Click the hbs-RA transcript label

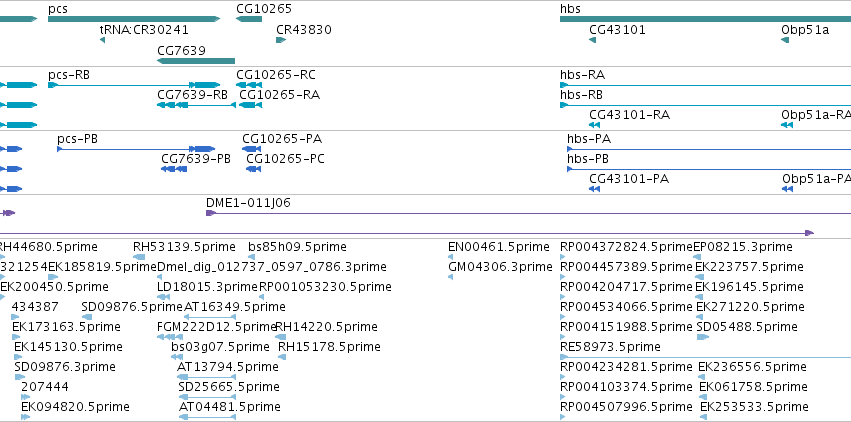coord(582,74)
